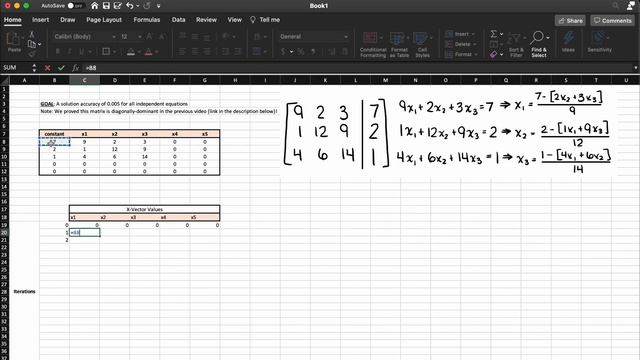Switch to the Home tab
640x360 pixels.
coord(13,20)
